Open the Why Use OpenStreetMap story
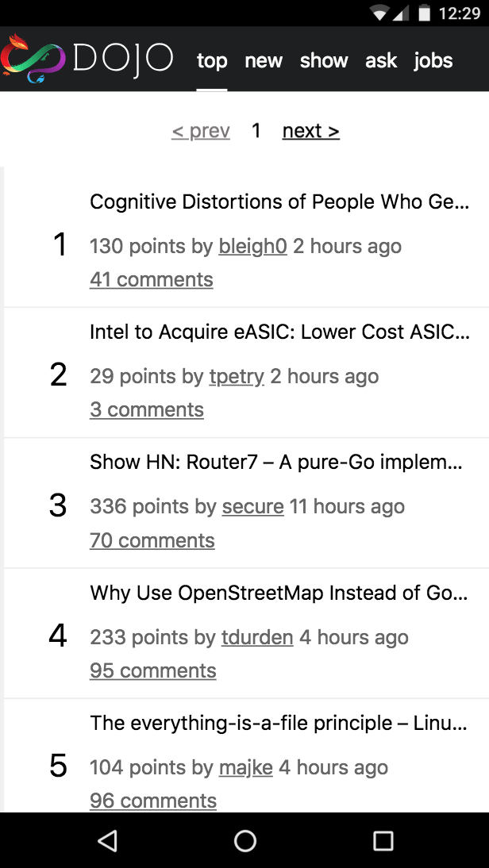Viewport: 489px width, 868px height. [279, 593]
